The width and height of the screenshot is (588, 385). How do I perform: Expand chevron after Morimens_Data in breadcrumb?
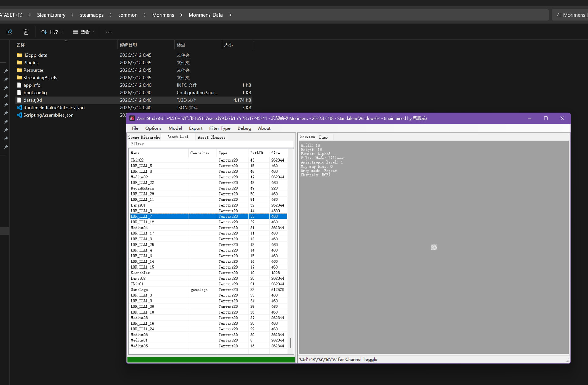[230, 15]
